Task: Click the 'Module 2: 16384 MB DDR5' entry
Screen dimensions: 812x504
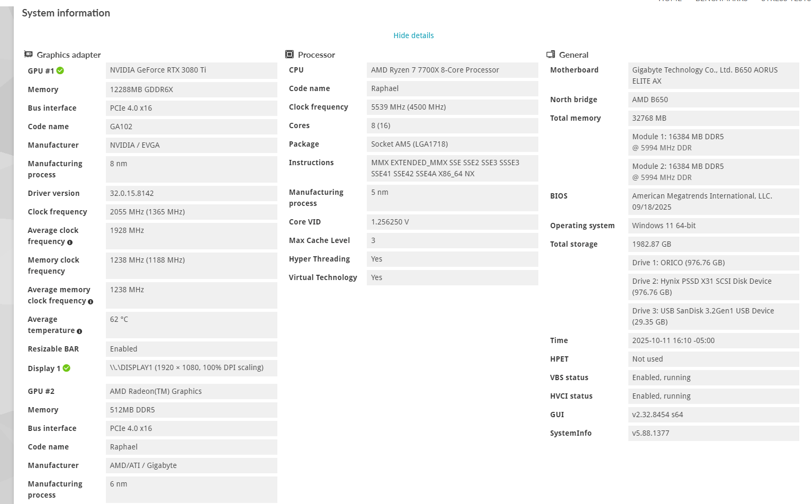Action: point(714,172)
